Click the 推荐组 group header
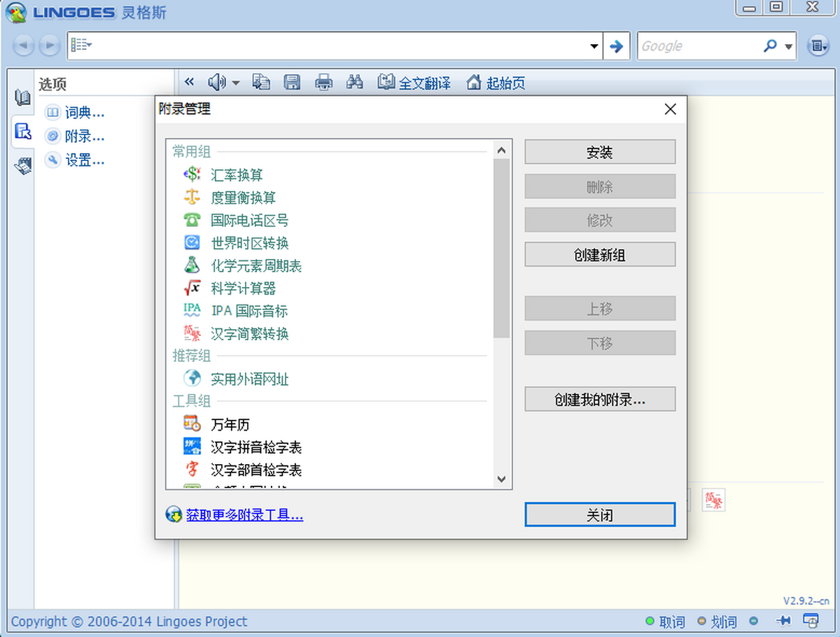The image size is (840, 637). 192,356
